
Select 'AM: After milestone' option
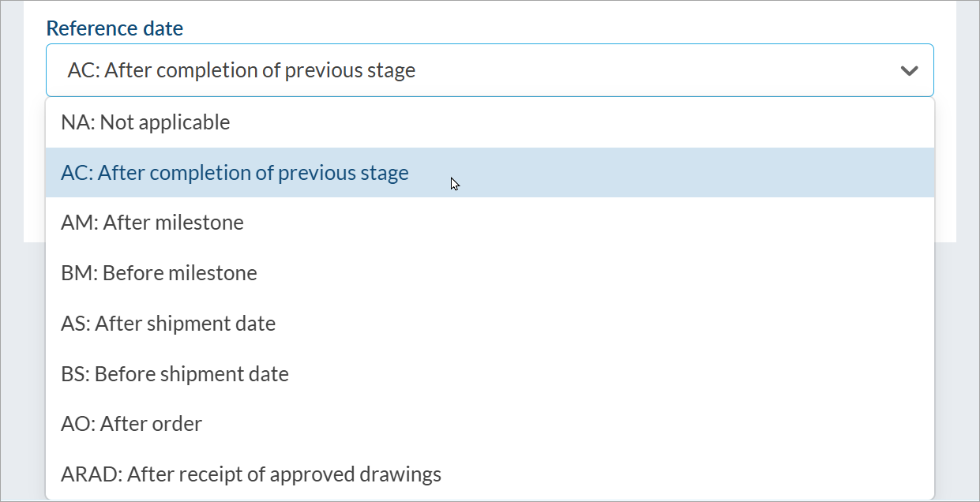coord(152,223)
